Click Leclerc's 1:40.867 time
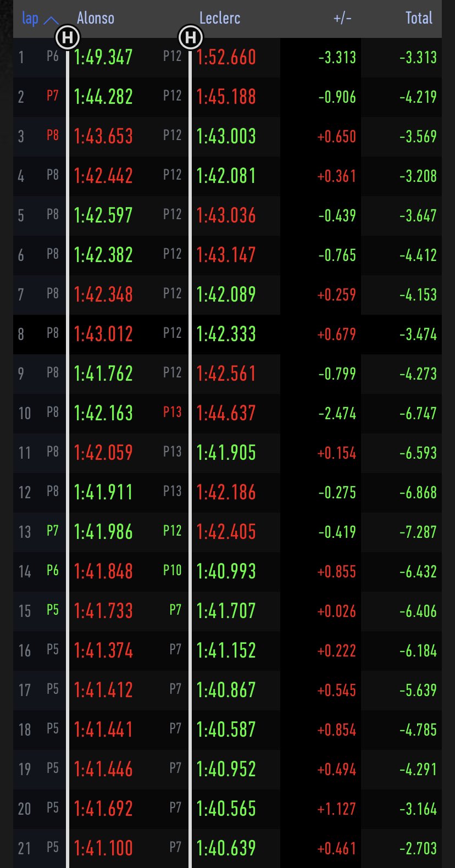The height and width of the screenshot is (868, 455). point(226,690)
